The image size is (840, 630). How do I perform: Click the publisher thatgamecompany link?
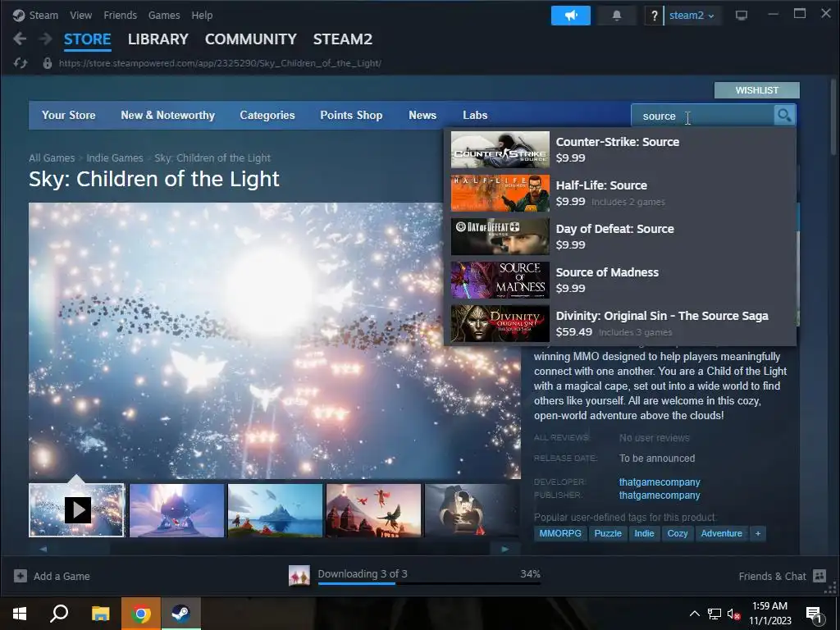pyautogui.click(x=660, y=495)
